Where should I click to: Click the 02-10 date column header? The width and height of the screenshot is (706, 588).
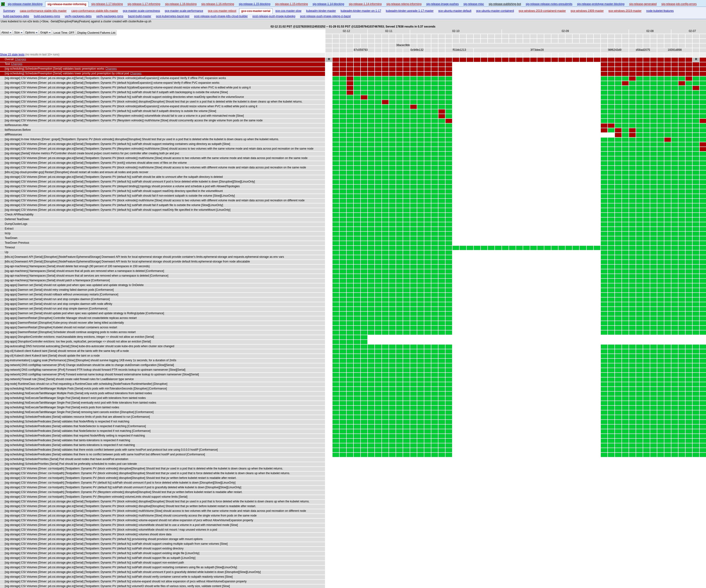pos(456,31)
